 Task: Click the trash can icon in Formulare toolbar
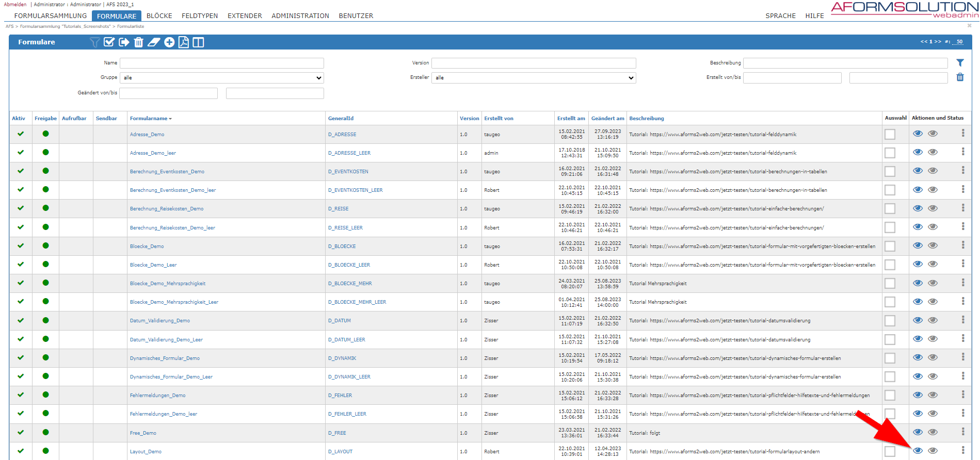pos(138,42)
